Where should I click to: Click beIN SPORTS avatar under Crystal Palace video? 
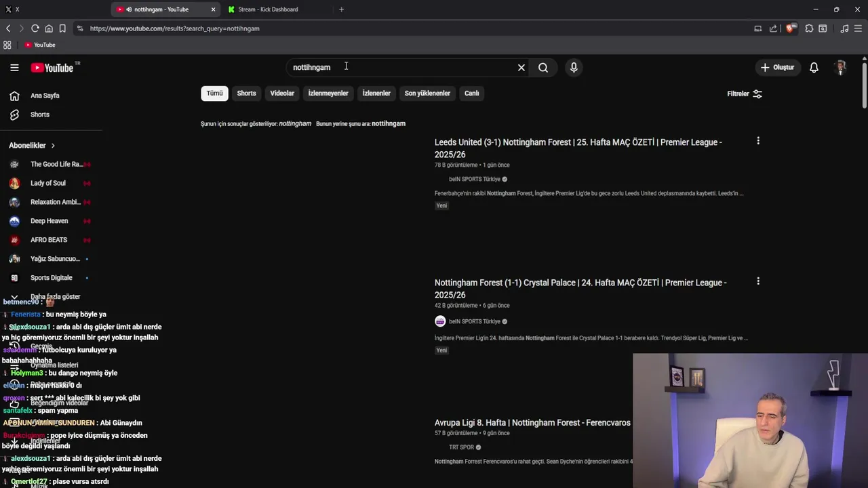(440, 321)
